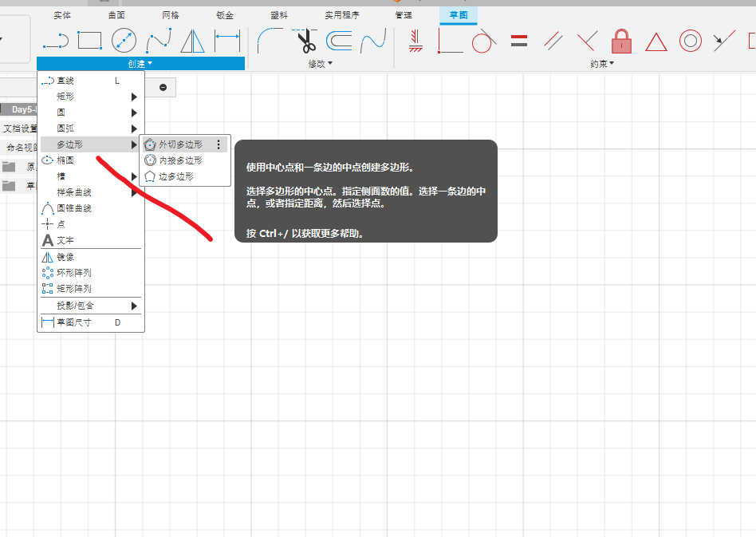Select the Line tool icon in toolbar
This screenshot has width=756, height=537.
pyautogui.click(x=54, y=40)
